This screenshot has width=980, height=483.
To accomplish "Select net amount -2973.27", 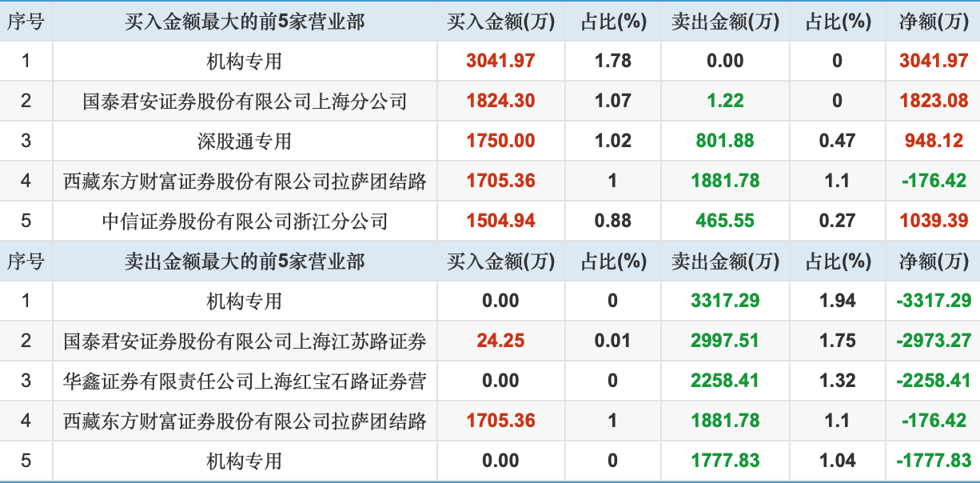I will pyautogui.click(x=934, y=341).
